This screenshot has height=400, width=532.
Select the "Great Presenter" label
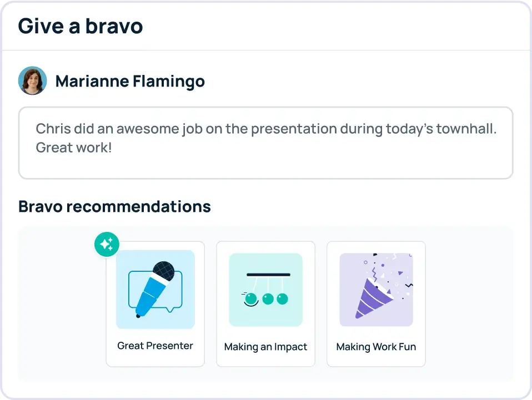(155, 346)
